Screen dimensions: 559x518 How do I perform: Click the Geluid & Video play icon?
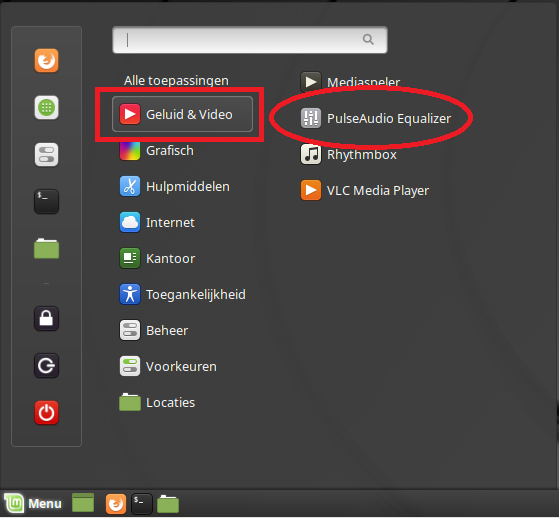tap(130, 114)
